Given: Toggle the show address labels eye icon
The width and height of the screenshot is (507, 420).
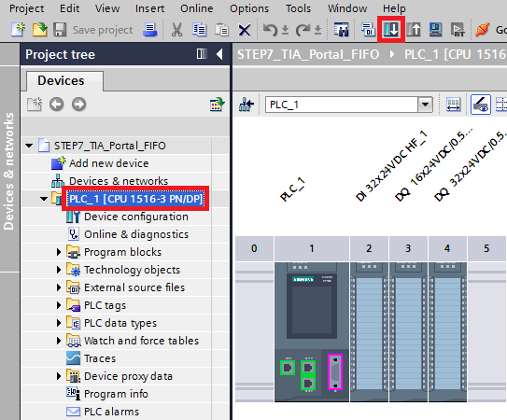Looking at the screenshot, I should (x=481, y=105).
